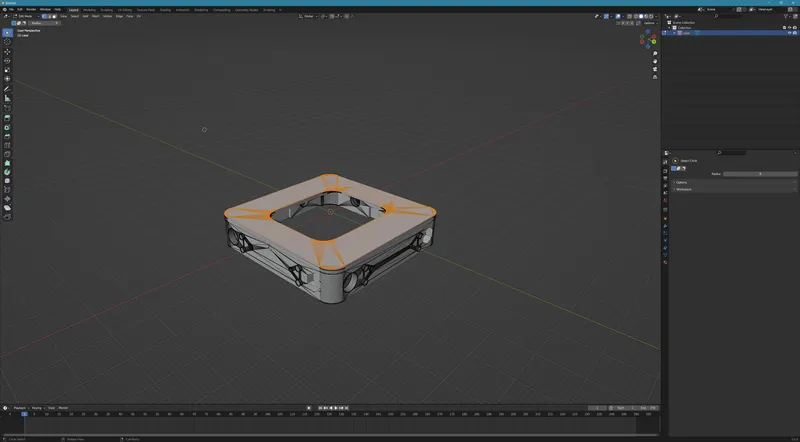Select the Rip Region tool

pyautogui.click(x=7, y=217)
